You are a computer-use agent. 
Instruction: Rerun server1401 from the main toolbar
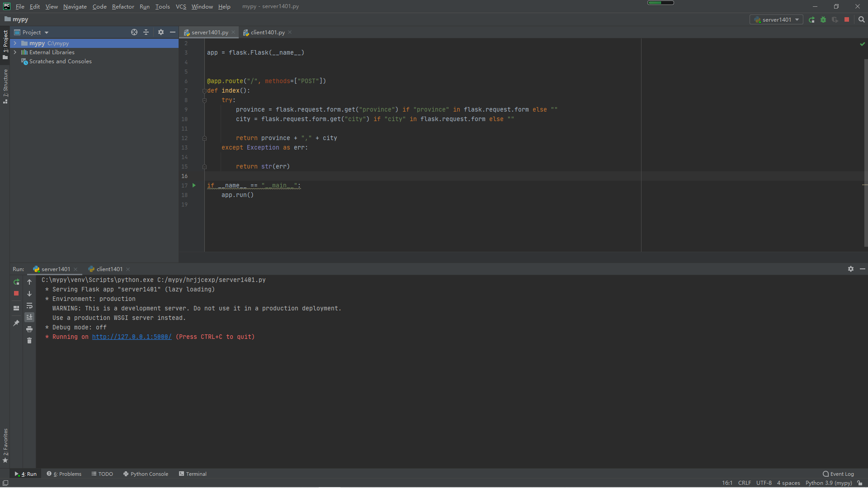pos(811,20)
